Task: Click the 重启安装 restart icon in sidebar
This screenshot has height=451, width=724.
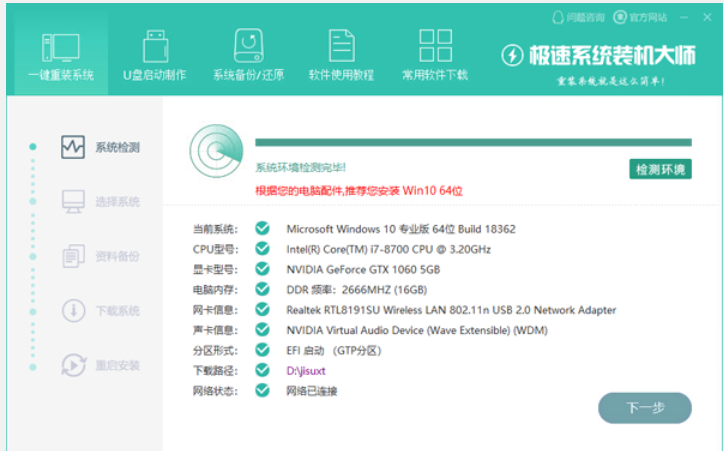Action: click(x=73, y=365)
